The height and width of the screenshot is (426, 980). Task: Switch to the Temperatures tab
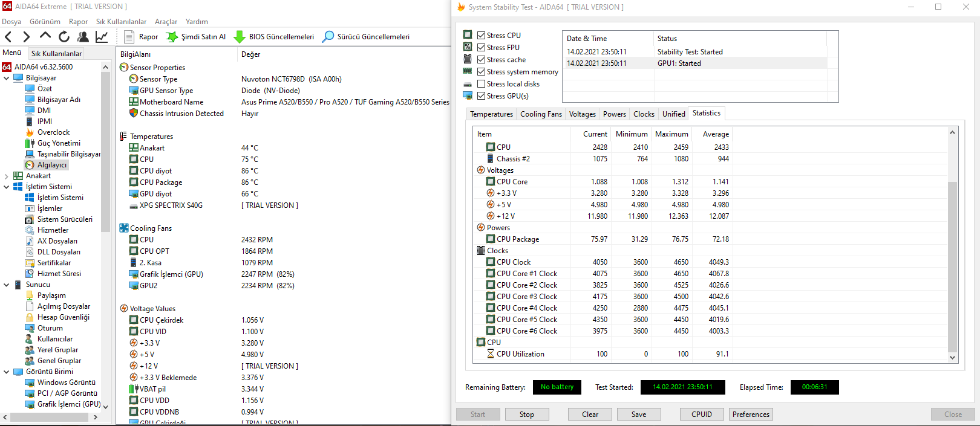pos(491,114)
